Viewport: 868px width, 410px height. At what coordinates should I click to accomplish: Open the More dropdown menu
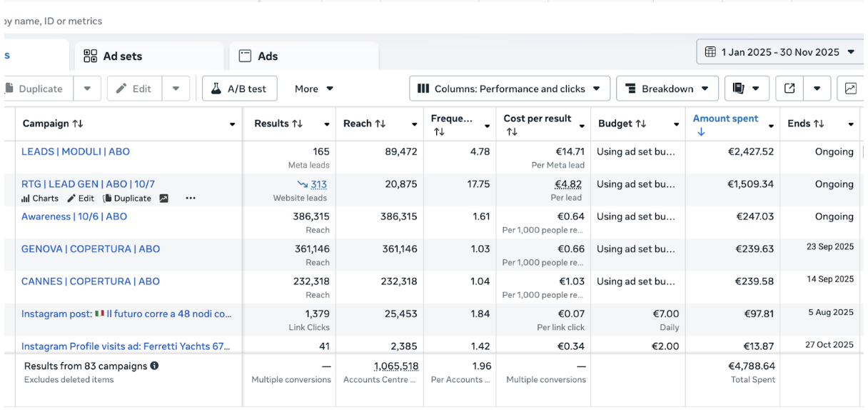(x=314, y=89)
